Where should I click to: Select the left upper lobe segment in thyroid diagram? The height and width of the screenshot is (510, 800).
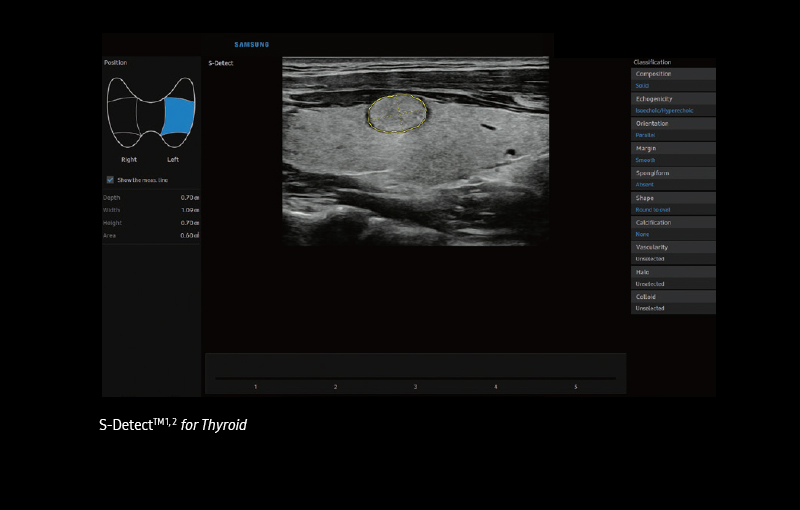point(183,89)
